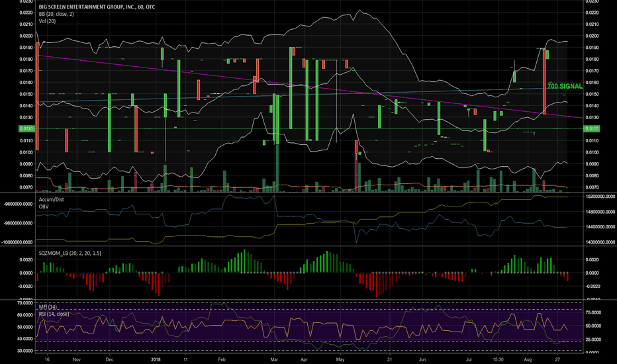
Task: Click the Jul label on the time axis
Action: [469, 359]
